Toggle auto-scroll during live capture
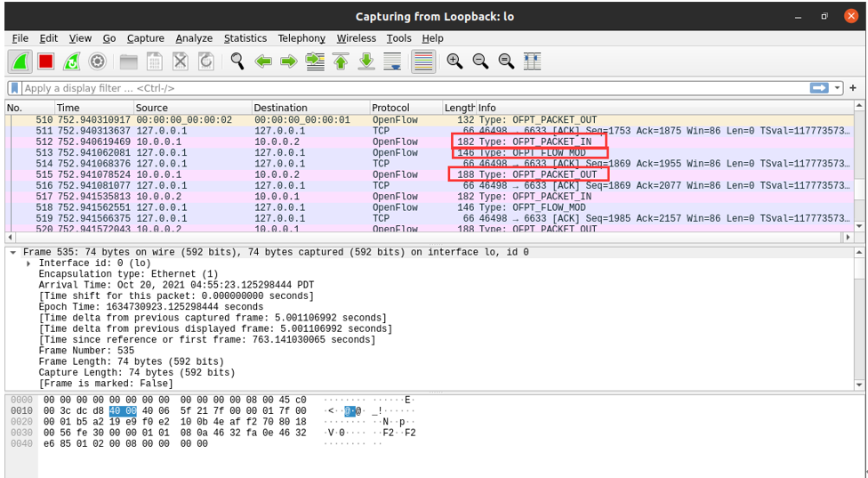 (392, 61)
